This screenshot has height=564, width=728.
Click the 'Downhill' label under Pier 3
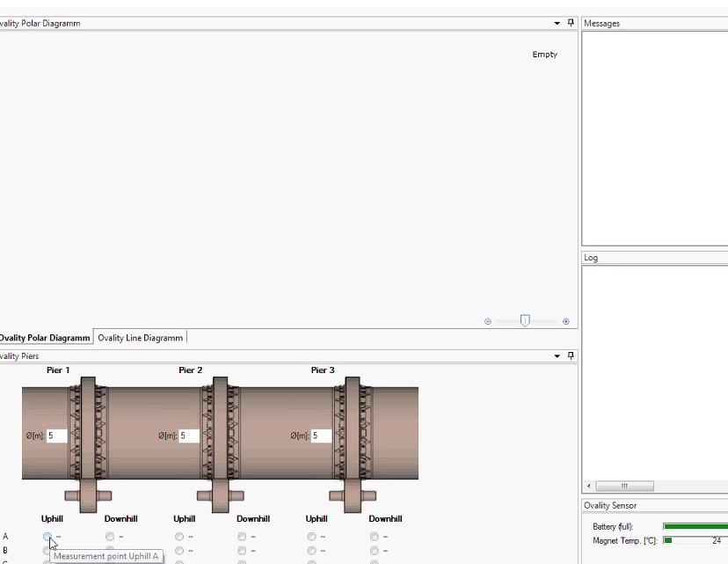point(385,518)
